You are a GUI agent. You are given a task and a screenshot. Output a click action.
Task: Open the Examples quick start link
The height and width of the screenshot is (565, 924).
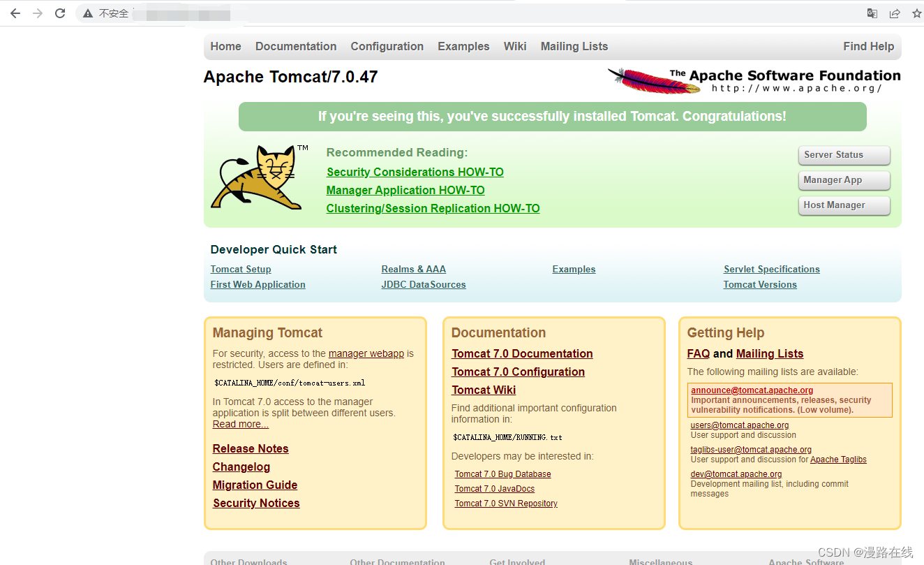point(574,269)
